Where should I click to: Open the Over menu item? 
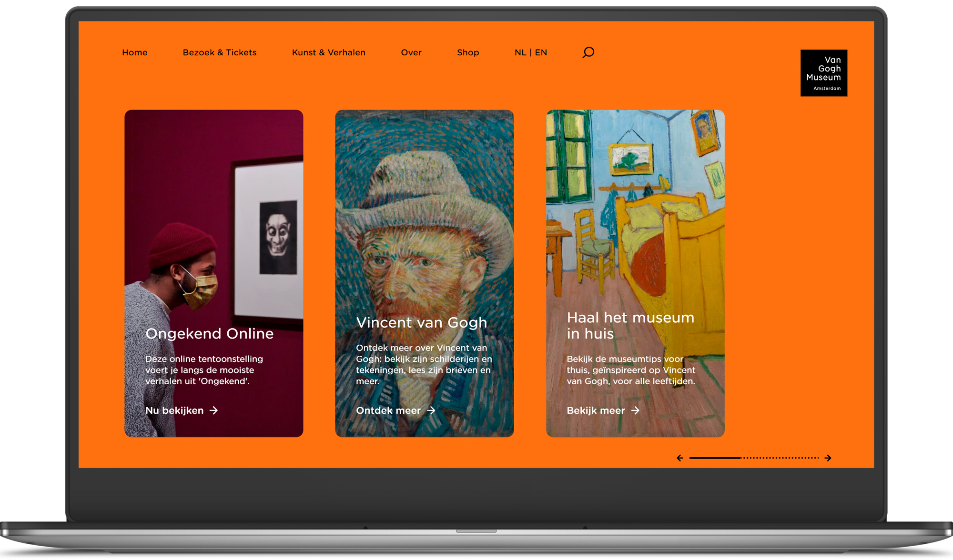[411, 52]
